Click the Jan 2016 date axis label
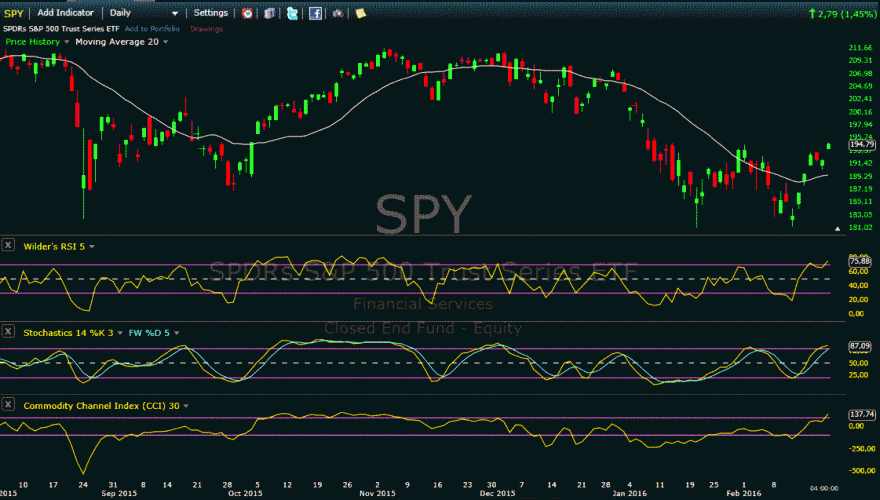This screenshot has height=500, width=880. (x=630, y=493)
